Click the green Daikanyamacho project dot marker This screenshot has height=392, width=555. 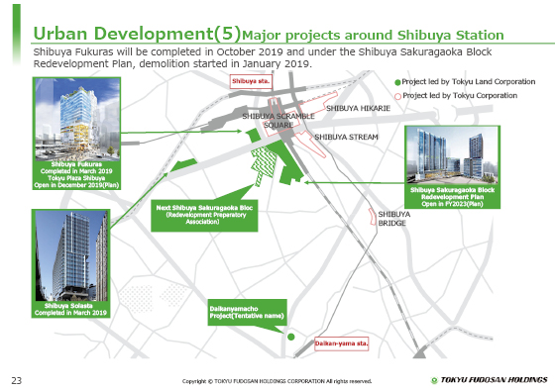(291, 337)
